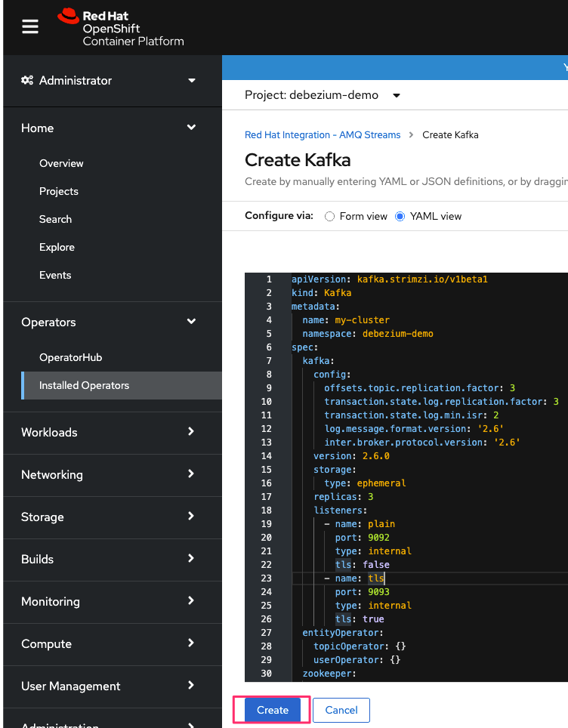Screen dimensions: 568x728
Task: Click the zookeeper line
Action: click(329, 673)
